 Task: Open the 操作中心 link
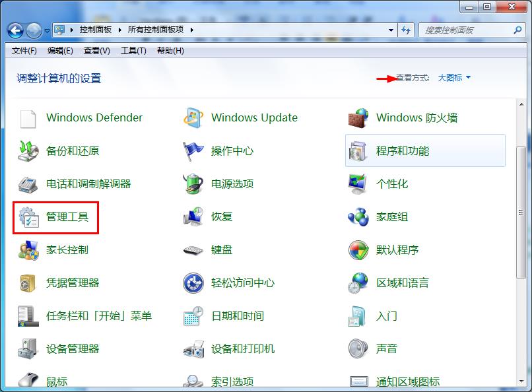232,151
